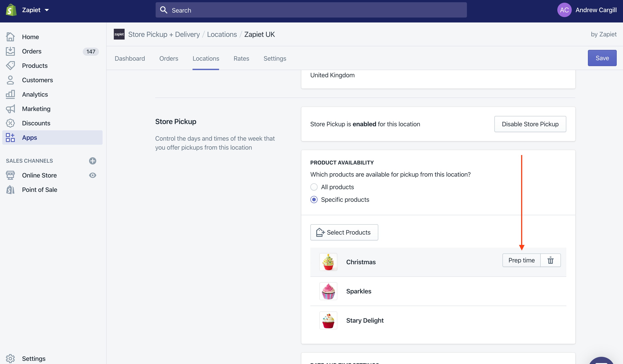The height and width of the screenshot is (364, 623).
Task: Click the Marketing megaphone icon
Action: point(10,109)
